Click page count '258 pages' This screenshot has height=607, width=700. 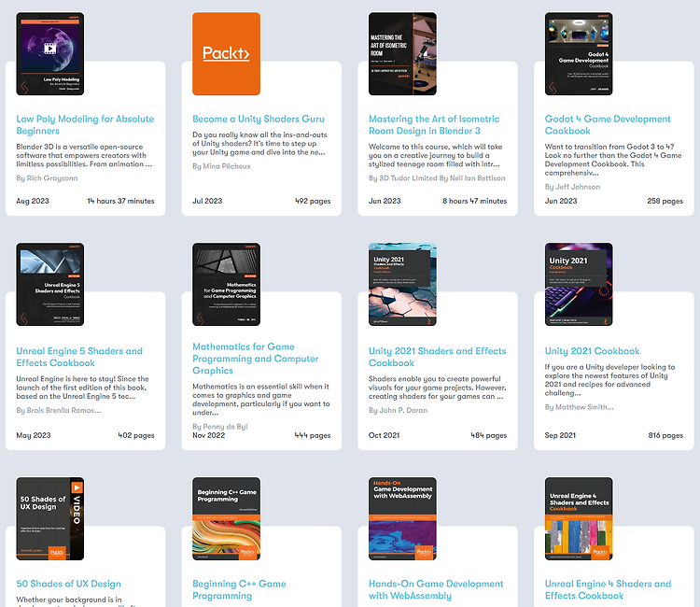tap(665, 201)
